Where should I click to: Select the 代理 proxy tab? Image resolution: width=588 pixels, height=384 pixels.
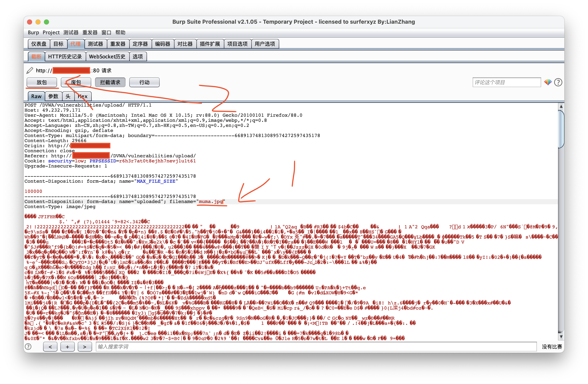coord(76,44)
